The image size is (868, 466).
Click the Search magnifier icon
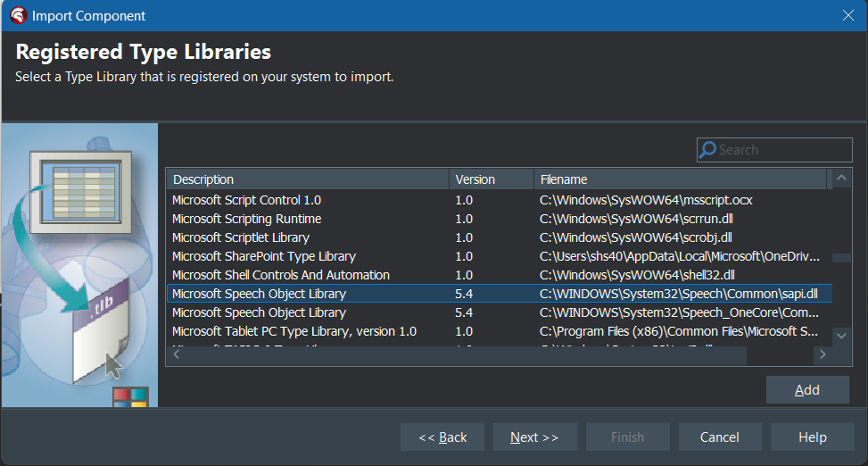pos(707,150)
